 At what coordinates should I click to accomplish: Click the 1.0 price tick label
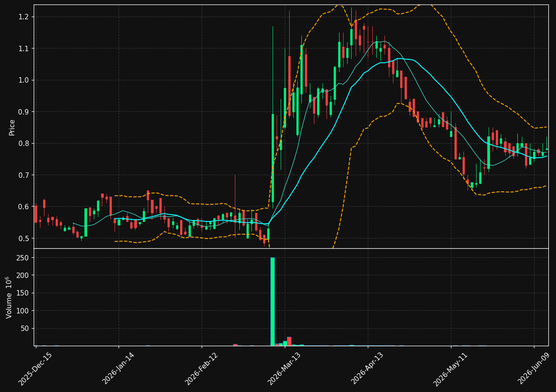click(x=25, y=80)
